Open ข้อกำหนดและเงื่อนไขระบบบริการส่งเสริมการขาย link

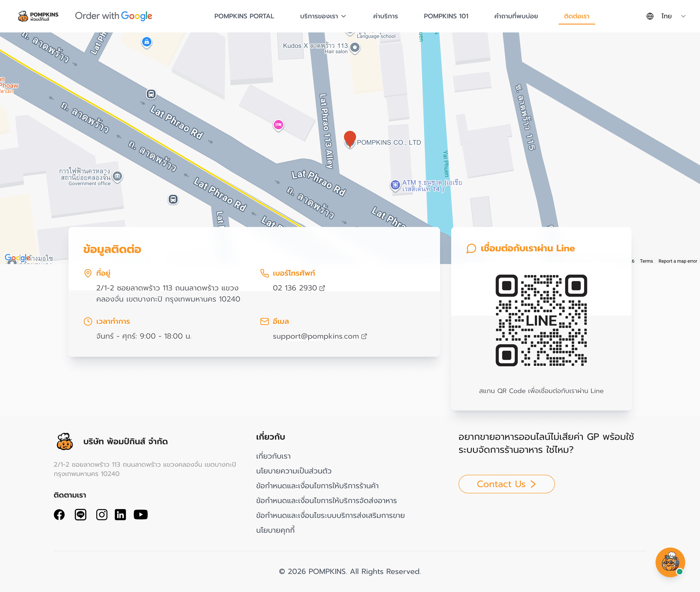(x=330, y=515)
